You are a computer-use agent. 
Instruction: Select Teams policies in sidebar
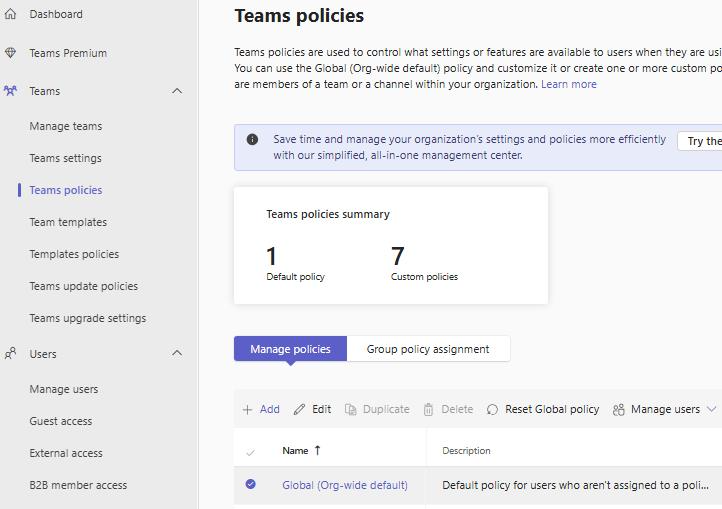tap(66, 190)
